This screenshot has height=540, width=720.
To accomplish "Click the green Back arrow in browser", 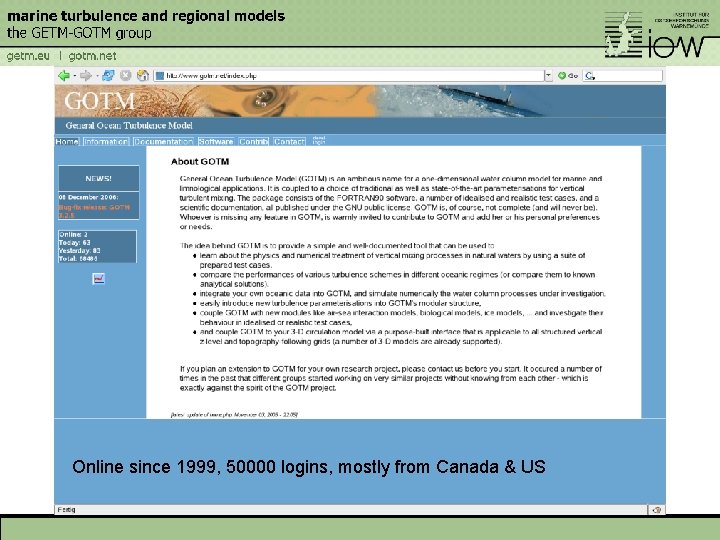I will [x=64, y=76].
